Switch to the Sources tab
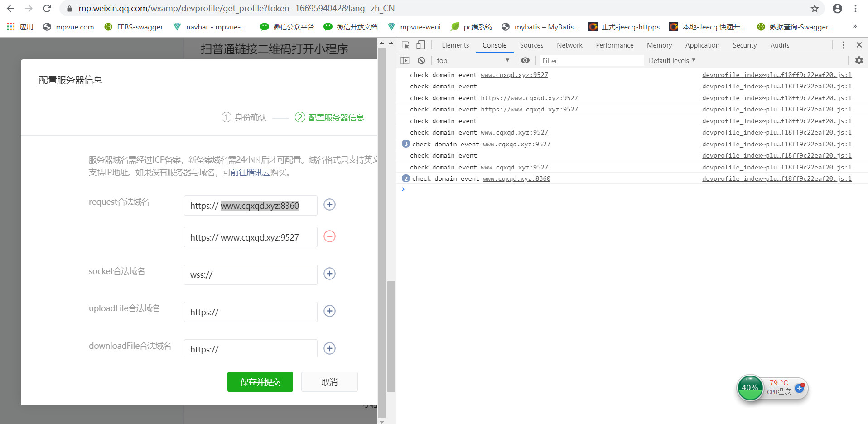This screenshot has width=868, height=424. click(531, 45)
